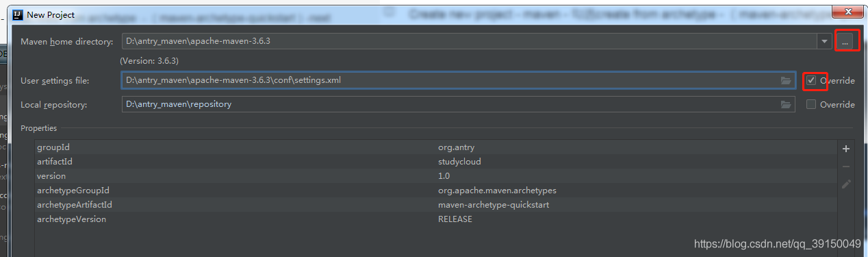Tick Override checkbox for User settings file

[811, 80]
